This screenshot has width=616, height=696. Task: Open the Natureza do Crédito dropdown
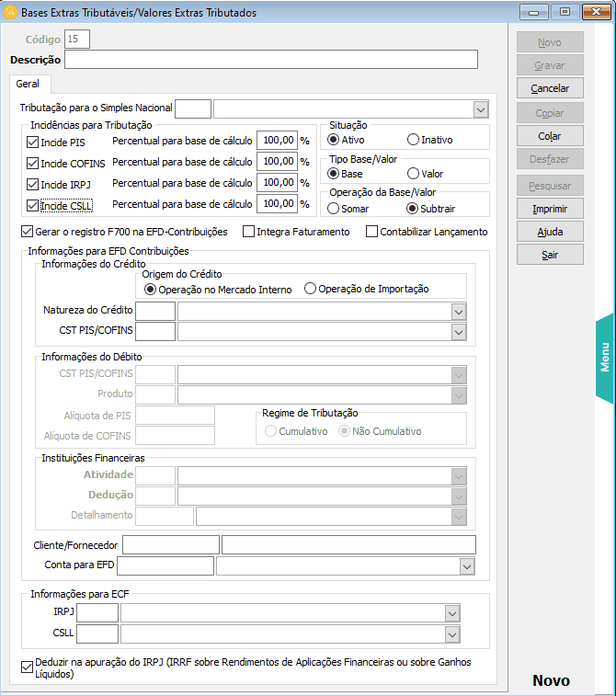(459, 312)
